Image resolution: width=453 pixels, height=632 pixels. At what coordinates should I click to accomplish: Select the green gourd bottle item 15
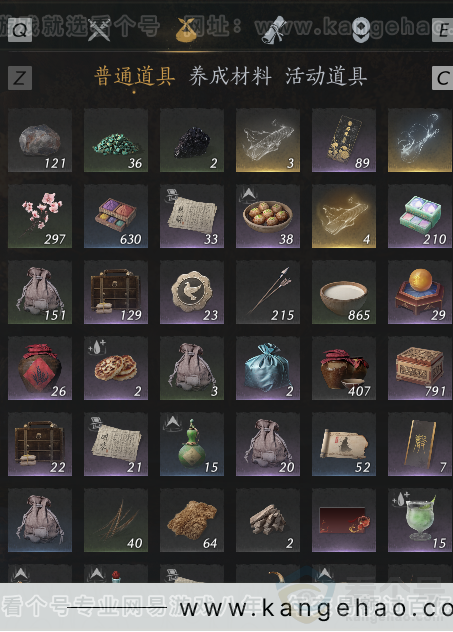192,444
